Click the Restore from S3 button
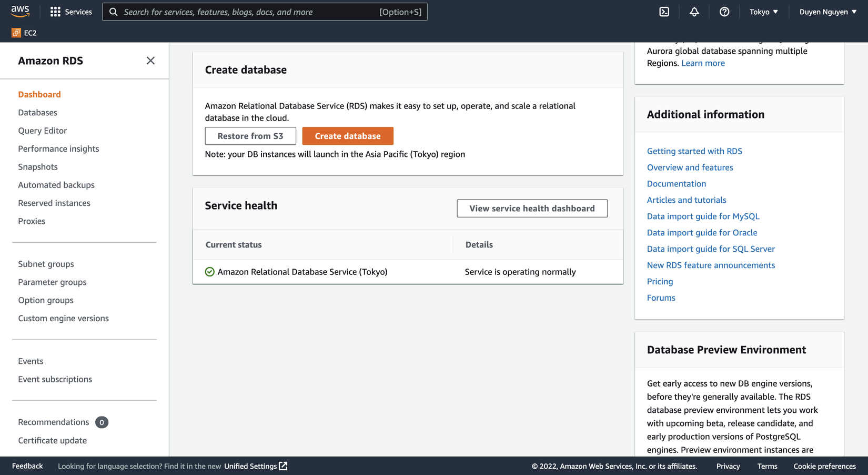Image resolution: width=868 pixels, height=475 pixels. coord(250,136)
